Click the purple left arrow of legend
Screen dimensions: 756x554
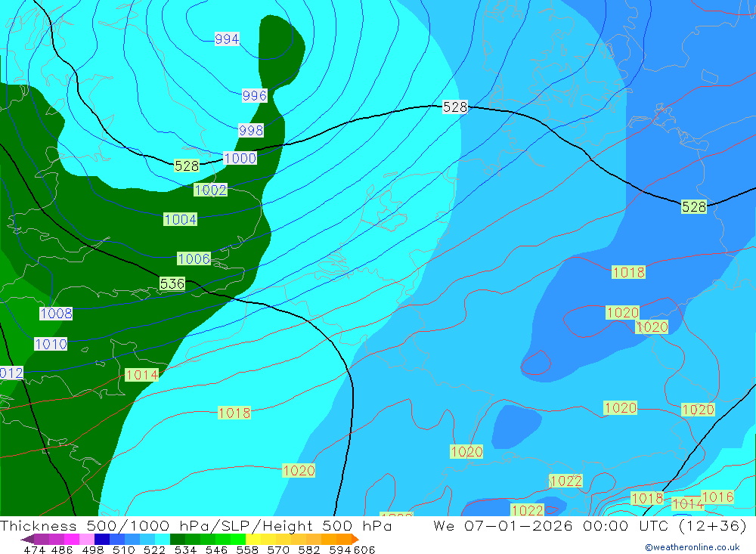coord(27,539)
